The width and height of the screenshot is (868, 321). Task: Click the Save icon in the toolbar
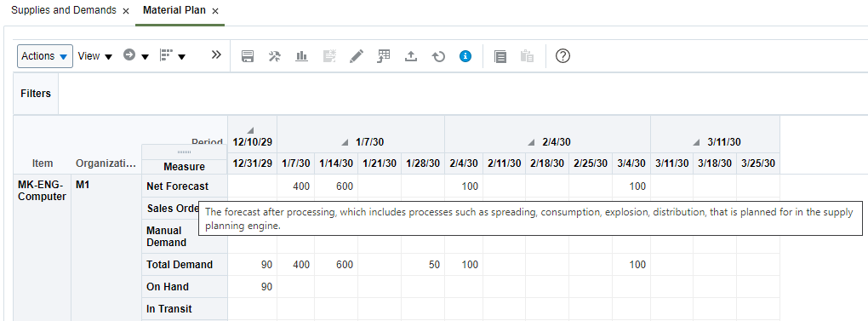248,56
